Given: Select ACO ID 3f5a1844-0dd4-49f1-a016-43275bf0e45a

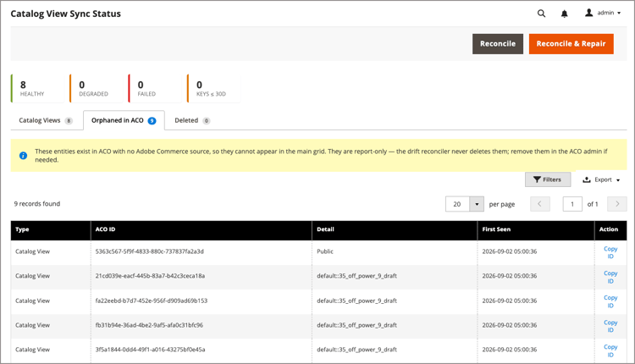Looking at the screenshot, I should pos(150,350).
